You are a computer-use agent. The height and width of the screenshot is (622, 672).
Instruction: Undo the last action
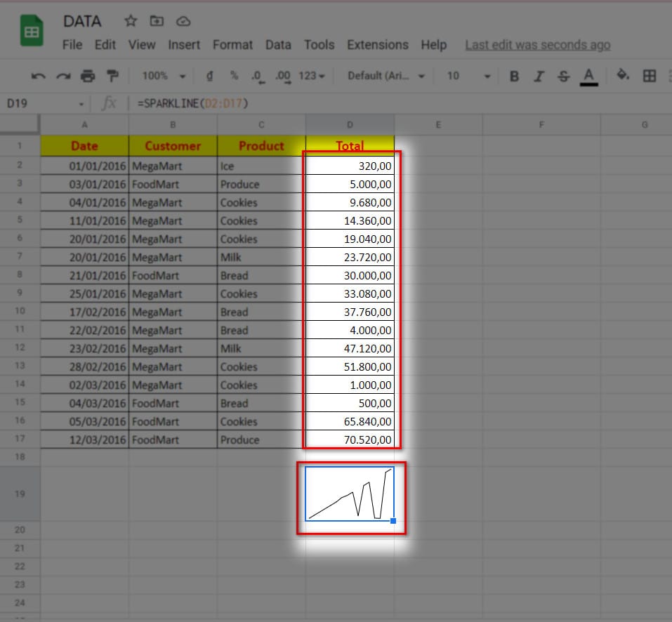click(39, 76)
